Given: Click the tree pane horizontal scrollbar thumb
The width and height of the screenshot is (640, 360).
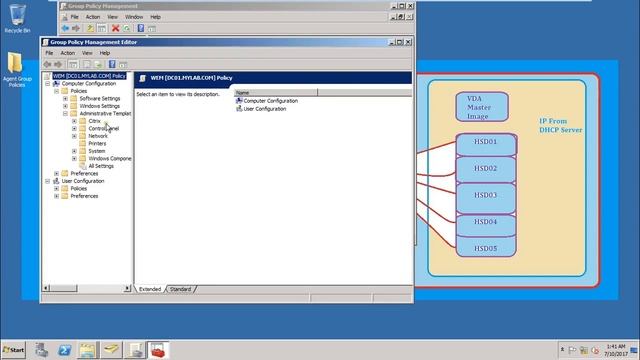Looking at the screenshot, I should pyautogui.click(x=64, y=288).
